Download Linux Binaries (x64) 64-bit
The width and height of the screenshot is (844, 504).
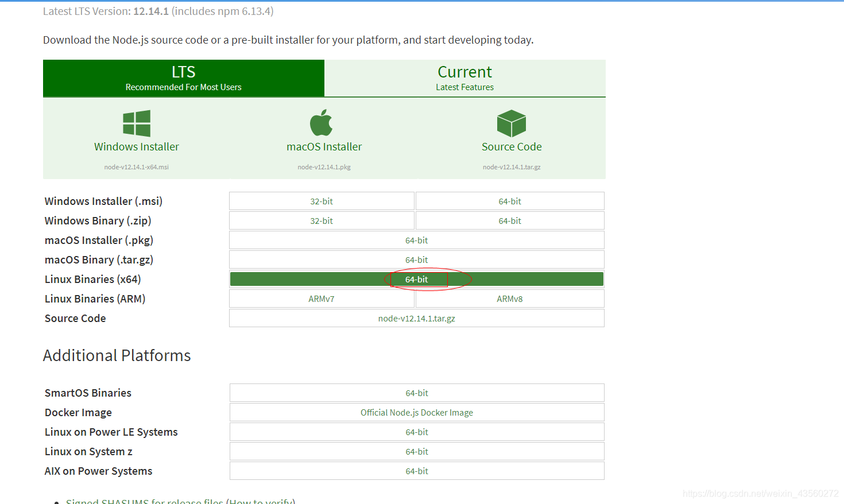pos(417,280)
